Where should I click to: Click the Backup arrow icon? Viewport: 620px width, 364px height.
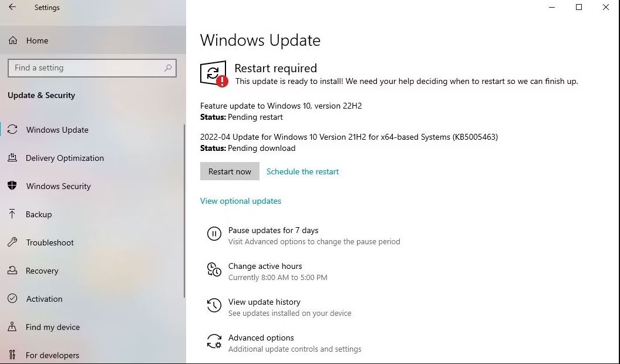click(12, 214)
